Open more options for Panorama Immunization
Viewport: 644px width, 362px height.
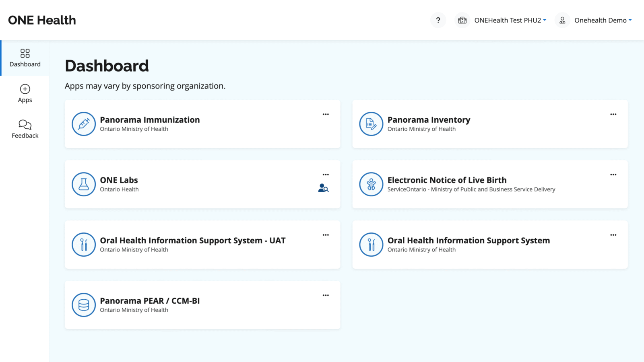point(326,114)
